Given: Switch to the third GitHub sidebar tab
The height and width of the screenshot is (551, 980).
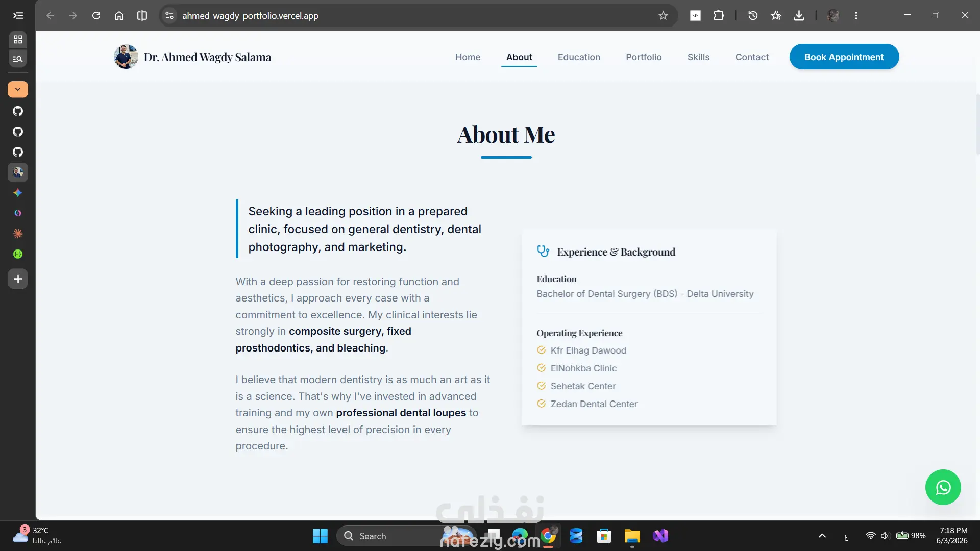Looking at the screenshot, I should [18, 152].
